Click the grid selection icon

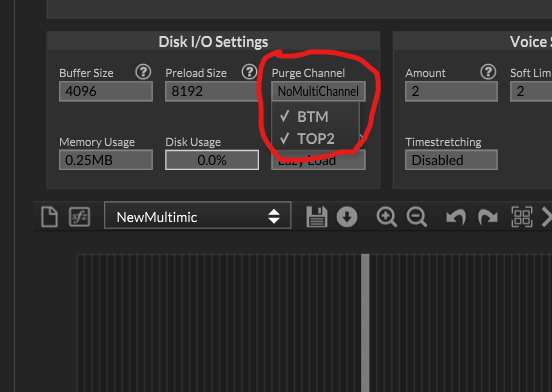522,217
